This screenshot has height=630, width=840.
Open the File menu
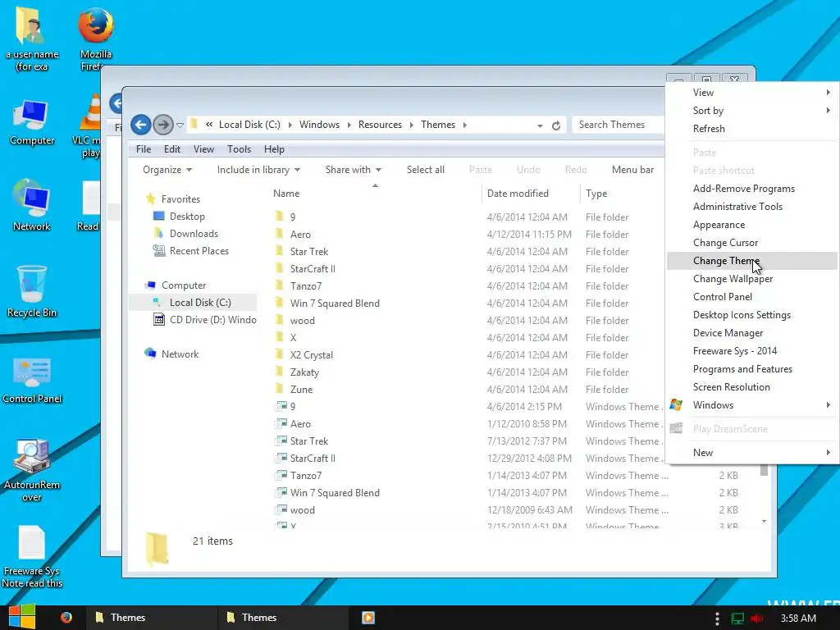coord(144,149)
